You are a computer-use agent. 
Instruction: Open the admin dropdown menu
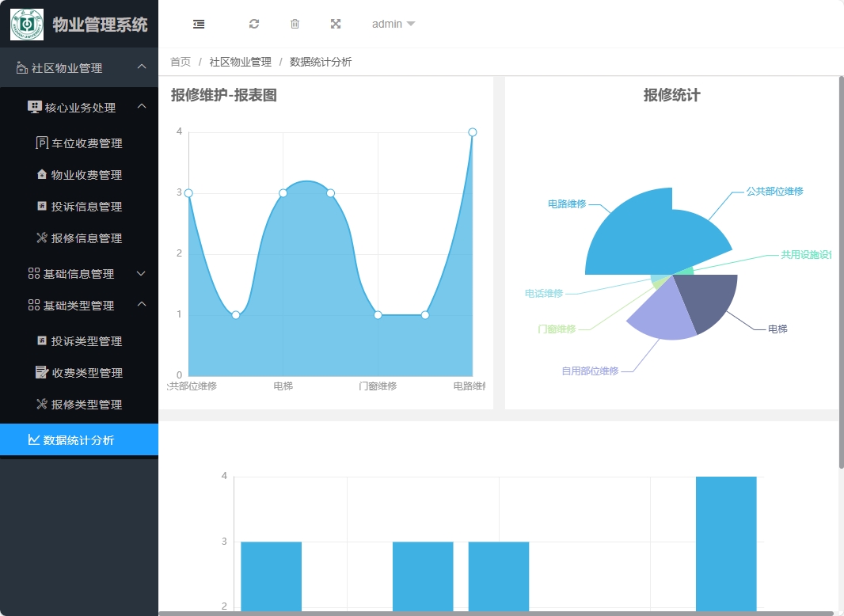(x=393, y=24)
